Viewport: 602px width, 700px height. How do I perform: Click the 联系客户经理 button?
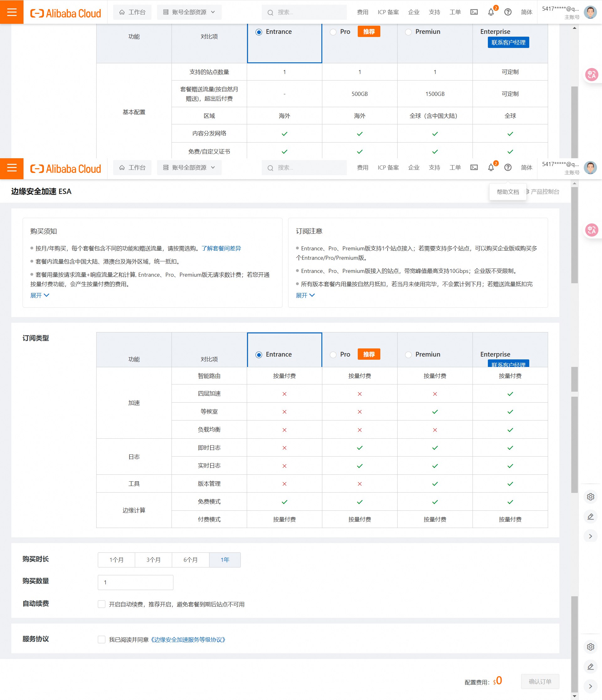[x=508, y=43]
